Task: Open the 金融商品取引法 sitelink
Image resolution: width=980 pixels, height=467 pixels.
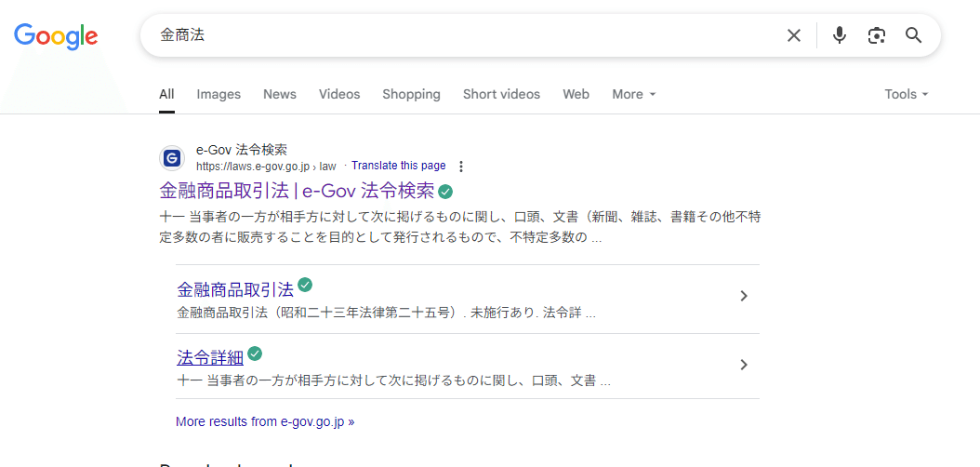Action: point(235,289)
